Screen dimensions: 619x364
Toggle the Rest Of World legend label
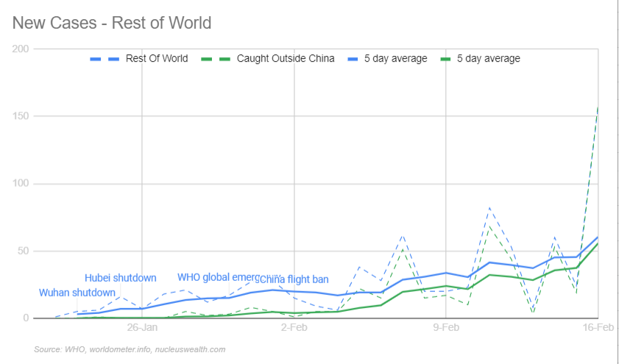[x=157, y=59]
